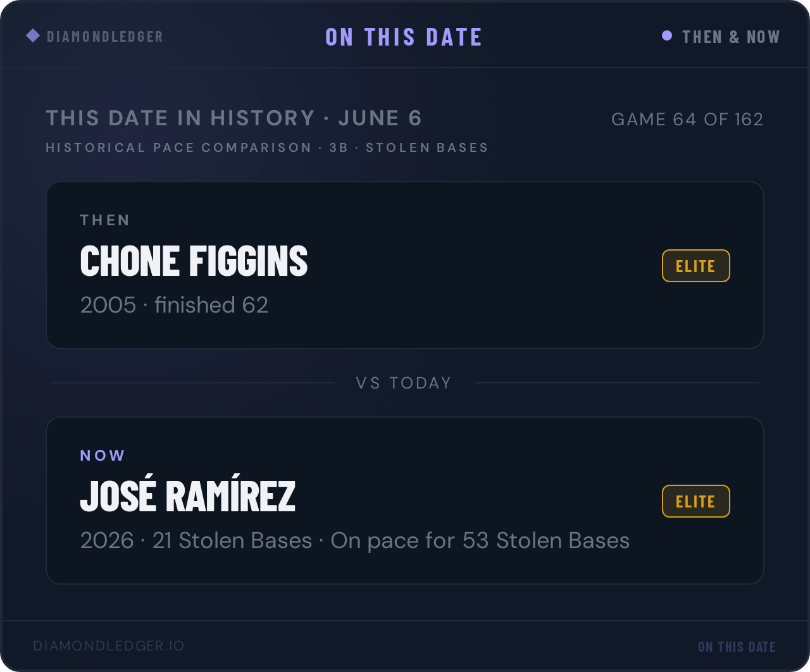Click the On pace for 53 Stolen Bases text

pyautogui.click(x=480, y=540)
